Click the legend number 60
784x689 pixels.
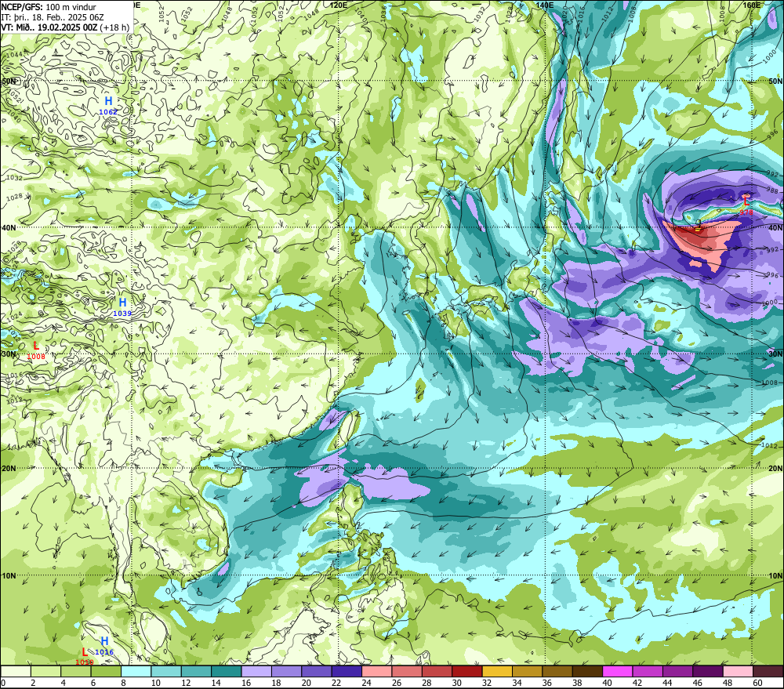757,683
